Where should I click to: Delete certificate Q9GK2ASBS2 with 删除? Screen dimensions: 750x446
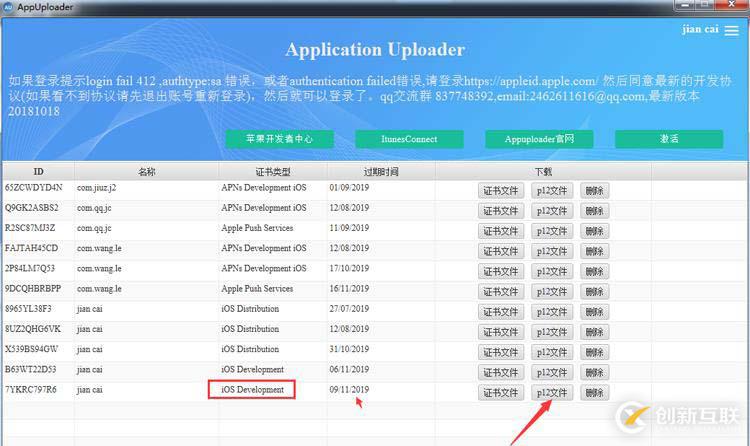595,211
